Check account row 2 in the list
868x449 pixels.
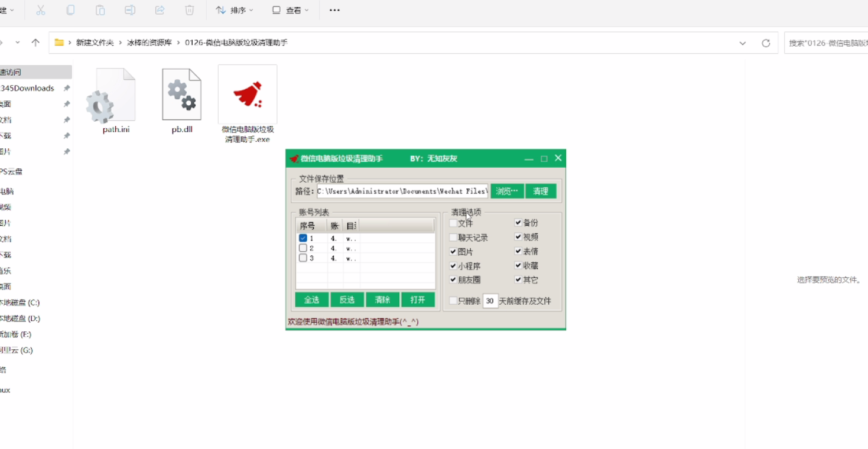click(x=303, y=248)
